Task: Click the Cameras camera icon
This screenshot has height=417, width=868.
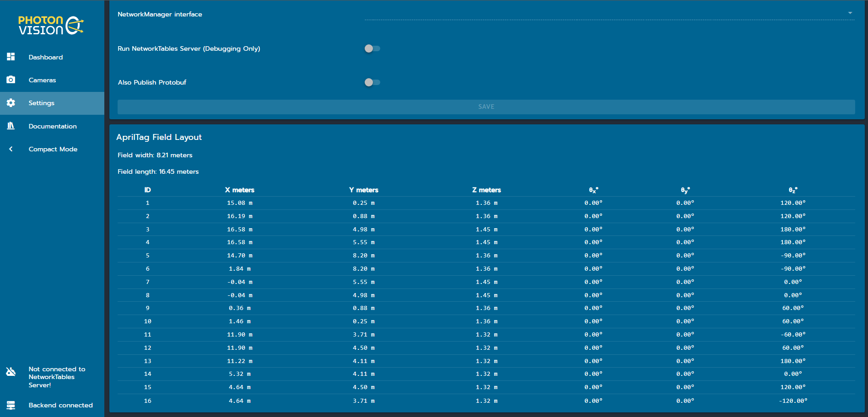Action: click(11, 80)
